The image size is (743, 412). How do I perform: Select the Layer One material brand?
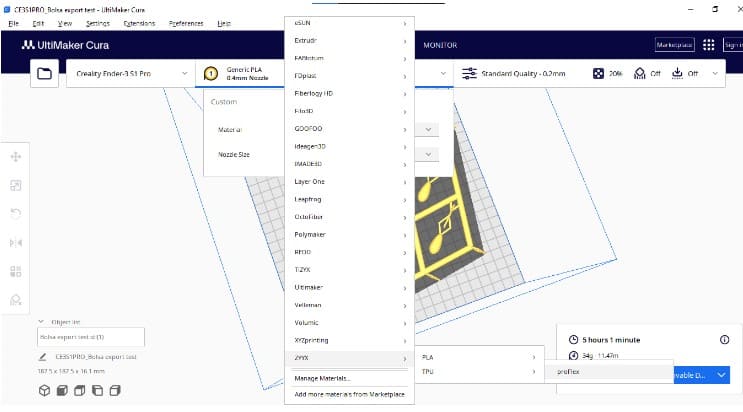point(349,182)
